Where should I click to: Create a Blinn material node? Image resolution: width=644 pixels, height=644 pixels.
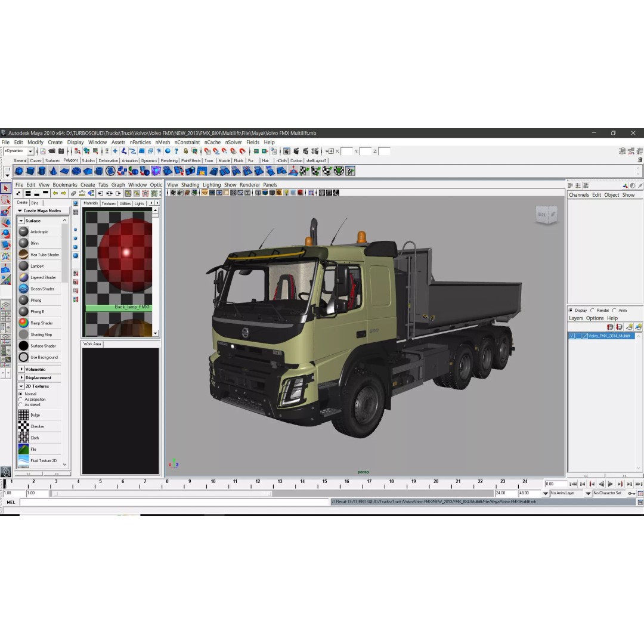click(x=40, y=243)
